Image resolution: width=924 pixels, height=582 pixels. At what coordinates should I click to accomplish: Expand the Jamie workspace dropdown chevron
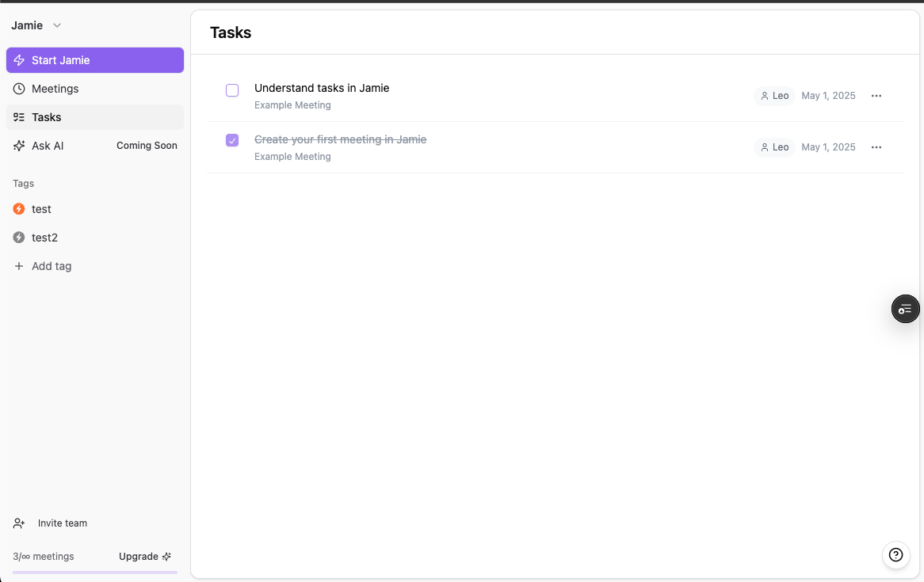click(x=57, y=25)
